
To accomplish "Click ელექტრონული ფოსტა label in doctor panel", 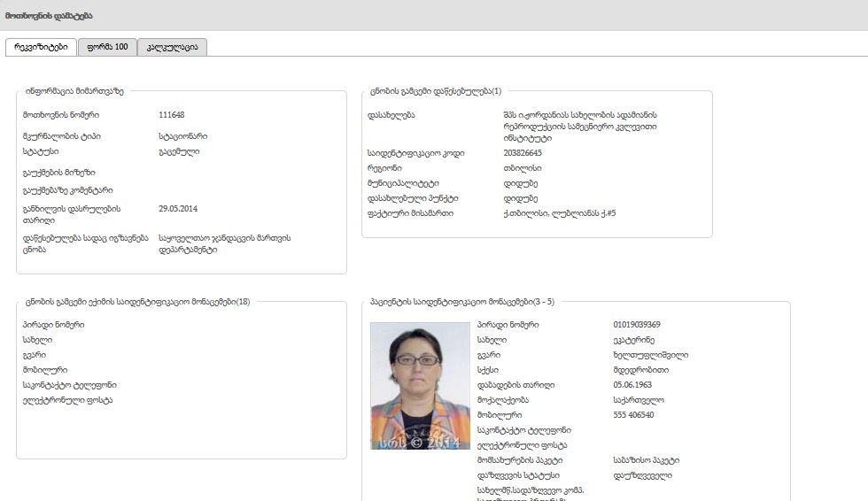I will point(70,400).
